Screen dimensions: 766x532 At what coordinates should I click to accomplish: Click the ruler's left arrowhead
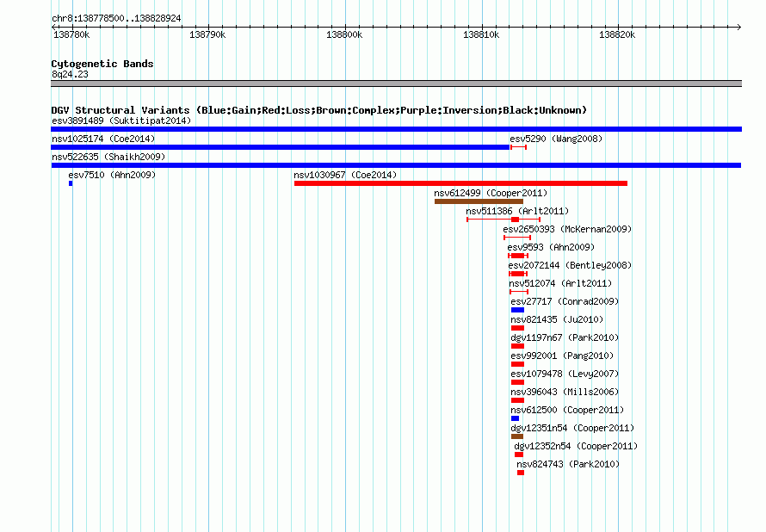click(x=53, y=27)
